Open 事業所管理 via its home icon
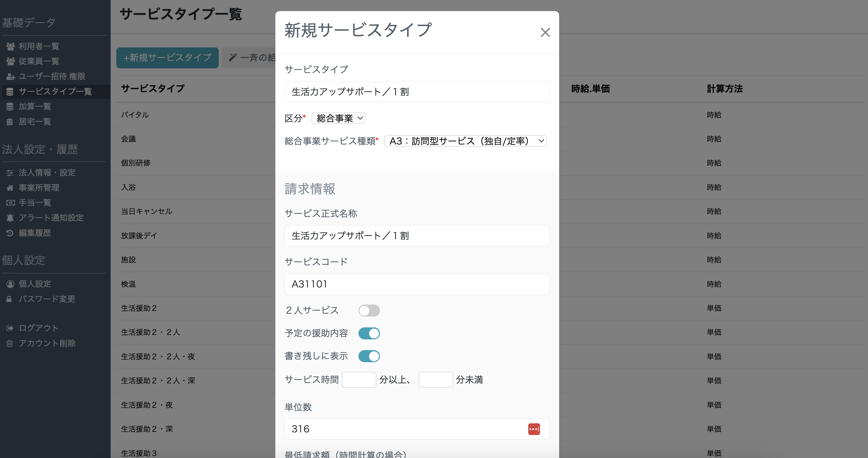This screenshot has width=868, height=458. 10,188
